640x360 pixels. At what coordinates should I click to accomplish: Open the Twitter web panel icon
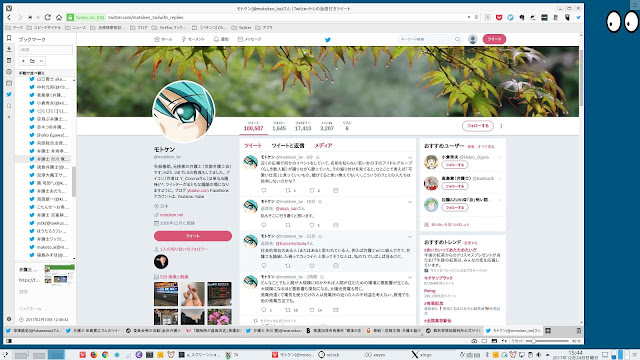[x=9, y=94]
